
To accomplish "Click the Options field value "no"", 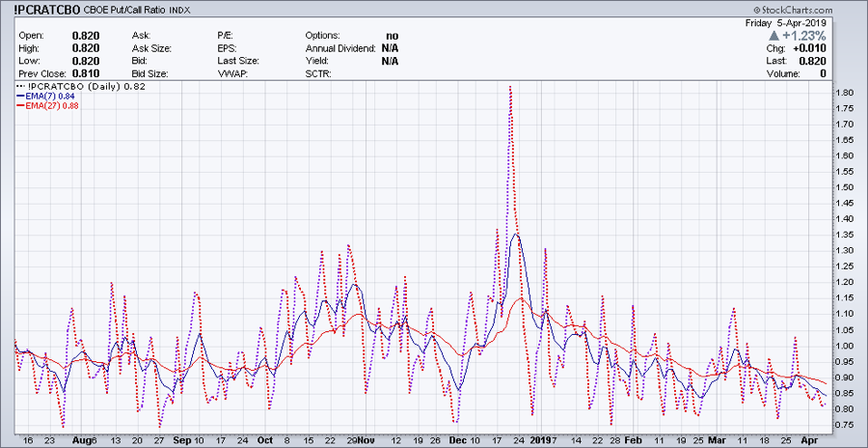I will pos(392,35).
